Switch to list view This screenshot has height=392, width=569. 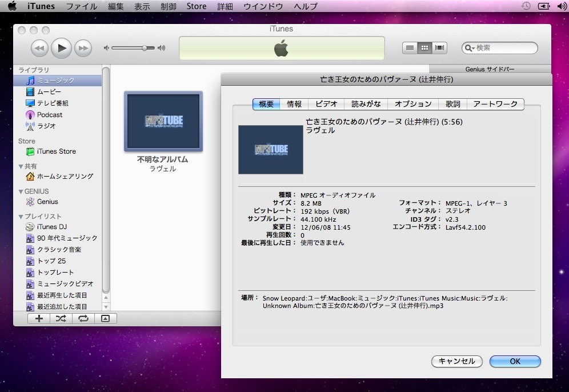[x=410, y=48]
